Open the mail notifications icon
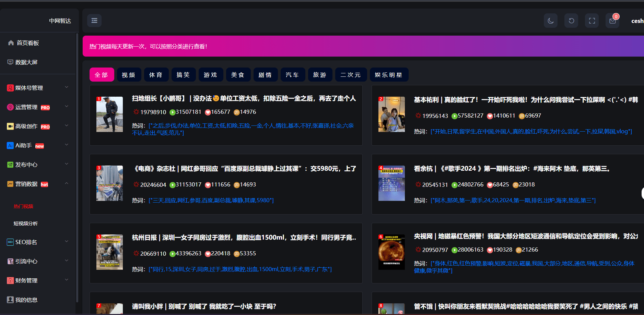Image resolution: width=644 pixels, height=315 pixels. 612,21
